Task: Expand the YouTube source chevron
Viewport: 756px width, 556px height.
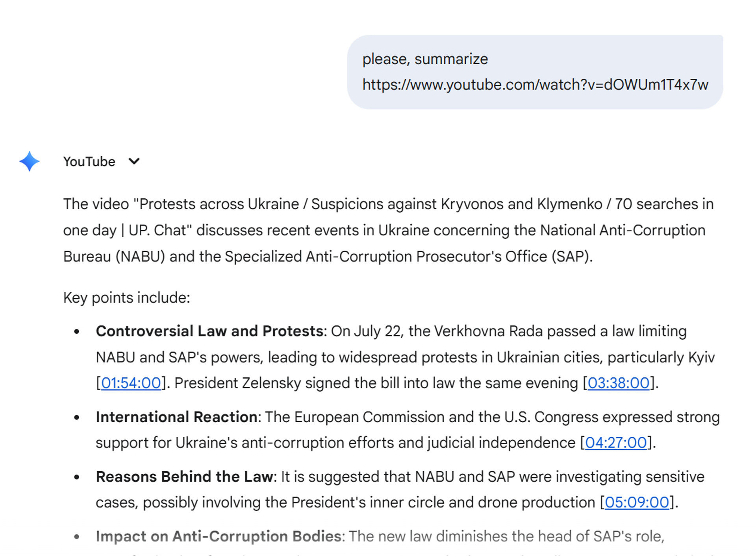Action: 134,161
